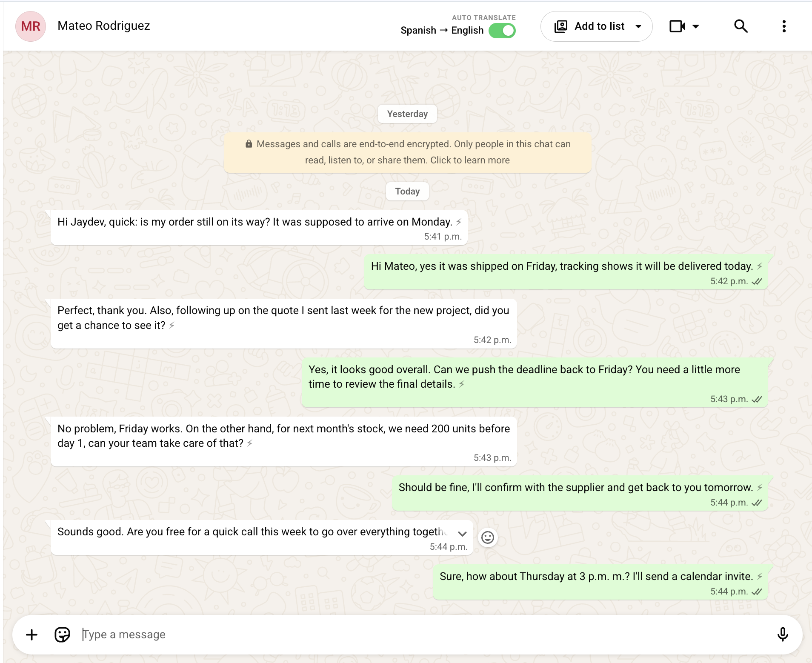Open contact name Mateo Rodriguez
This screenshot has width=812, height=663.
[104, 26]
